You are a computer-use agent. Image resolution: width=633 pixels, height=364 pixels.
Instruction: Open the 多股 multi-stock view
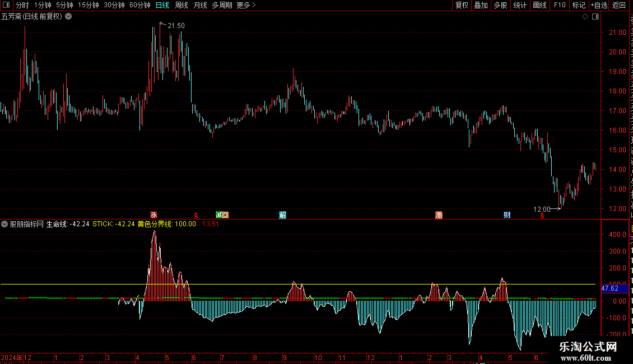click(500, 5)
